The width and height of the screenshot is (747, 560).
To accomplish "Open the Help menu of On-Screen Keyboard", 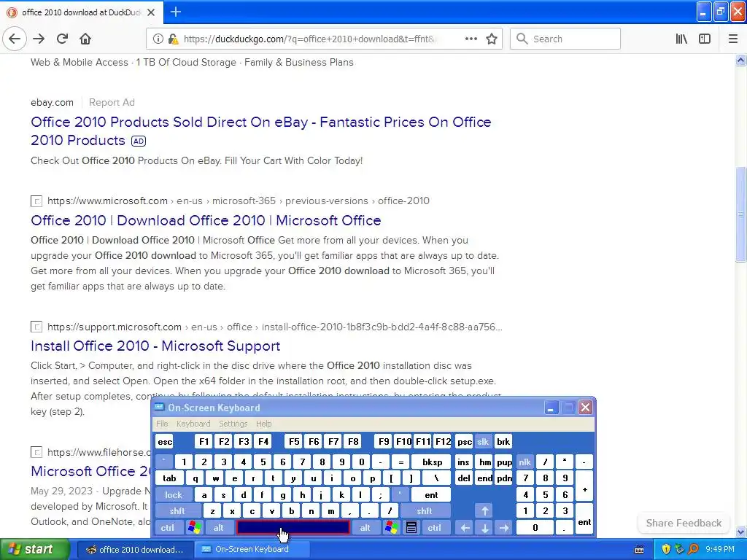I will 263,424.
